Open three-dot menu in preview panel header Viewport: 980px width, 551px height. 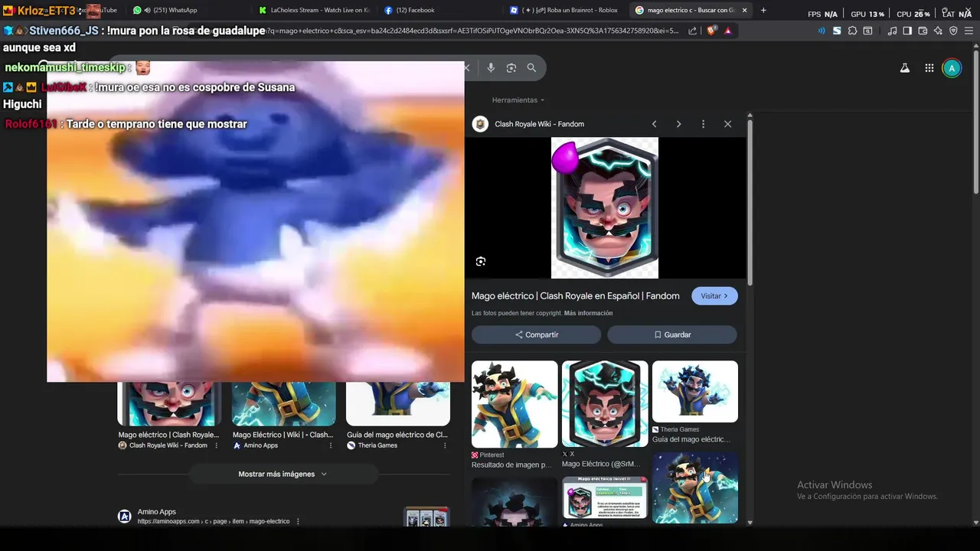[703, 124]
